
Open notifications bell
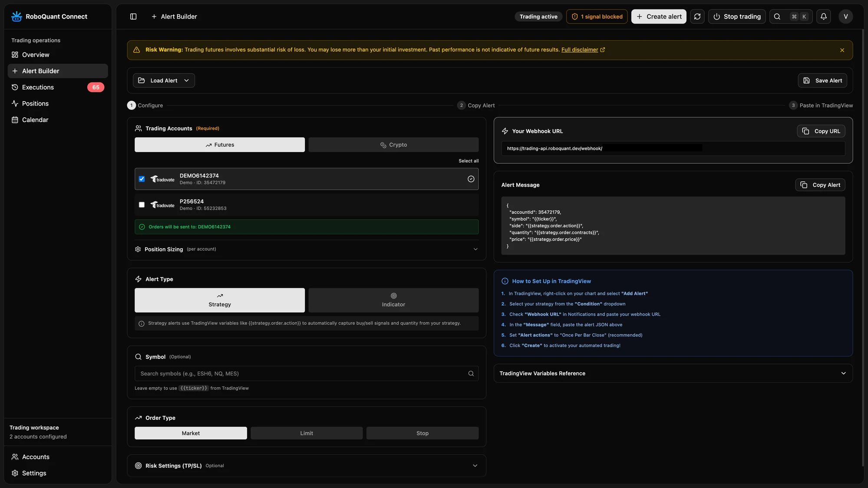click(x=824, y=16)
